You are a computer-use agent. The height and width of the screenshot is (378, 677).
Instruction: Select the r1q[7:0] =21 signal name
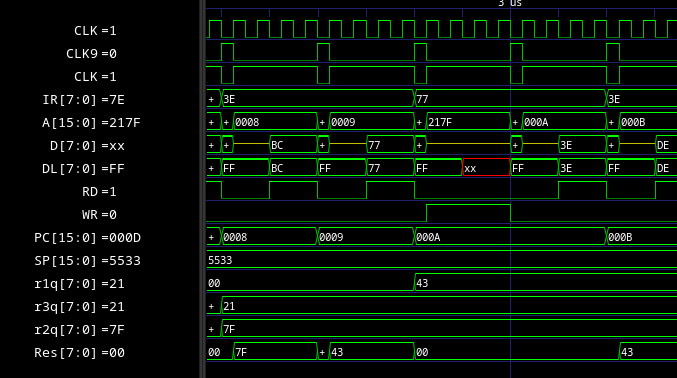click(x=79, y=283)
